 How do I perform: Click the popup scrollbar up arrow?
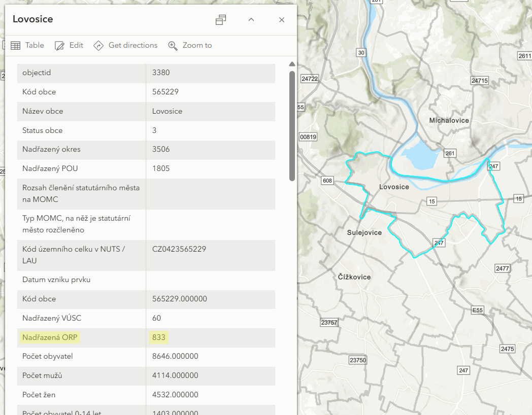(x=292, y=64)
